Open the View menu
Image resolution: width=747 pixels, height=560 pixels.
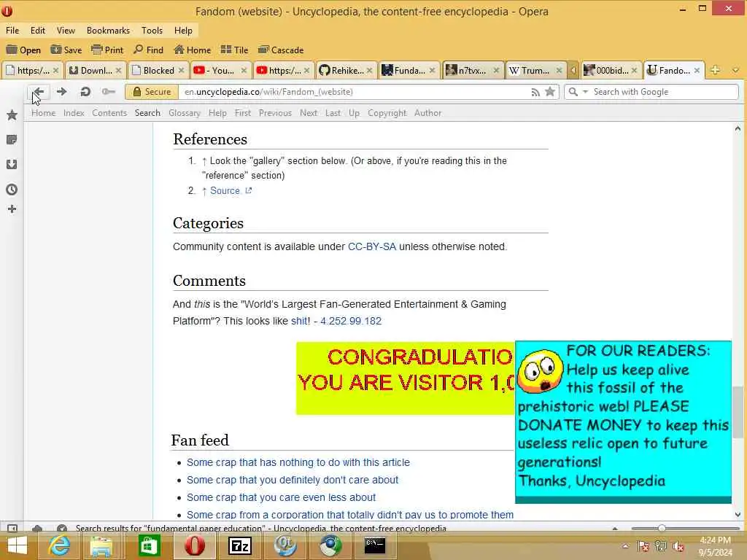tap(66, 31)
